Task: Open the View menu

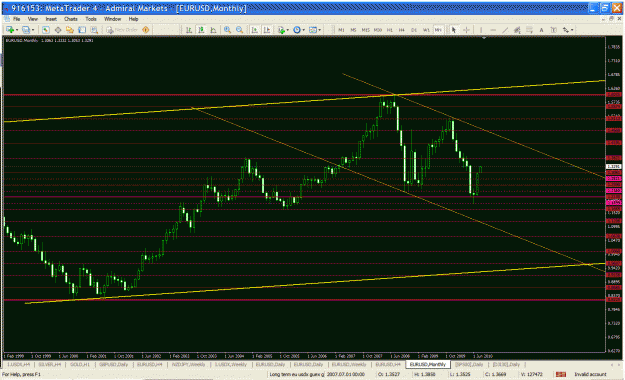Action: (x=33, y=19)
